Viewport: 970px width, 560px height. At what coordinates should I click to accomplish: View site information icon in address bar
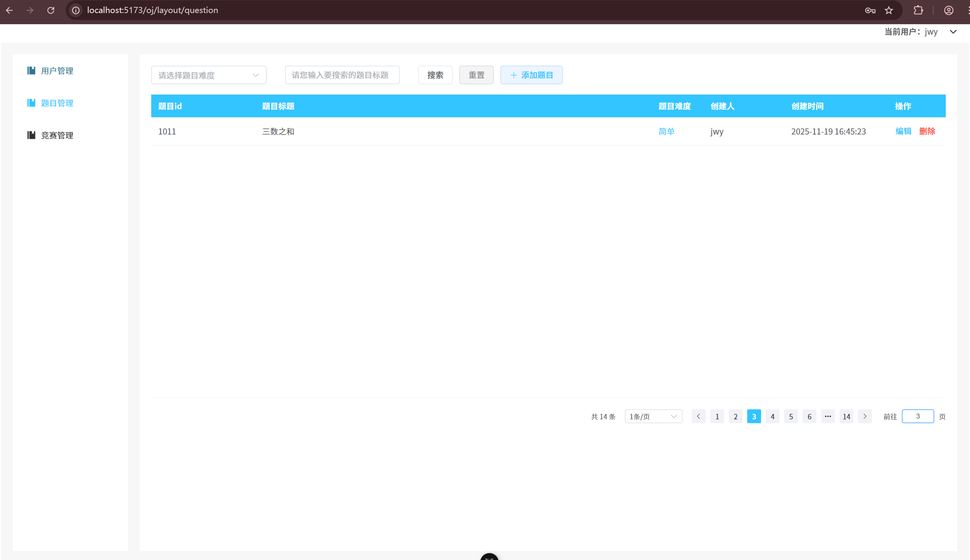[x=76, y=10]
